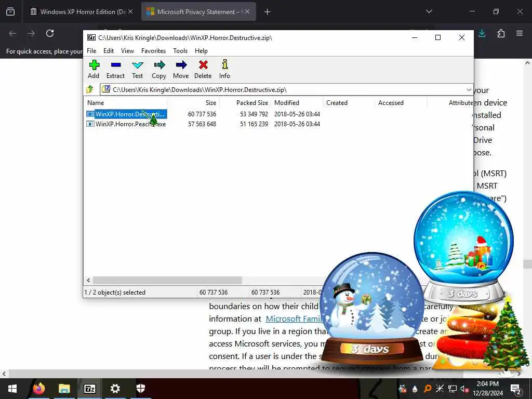Image resolution: width=532 pixels, height=399 pixels.
Task: Sort by Created column header
Action: click(x=349, y=103)
